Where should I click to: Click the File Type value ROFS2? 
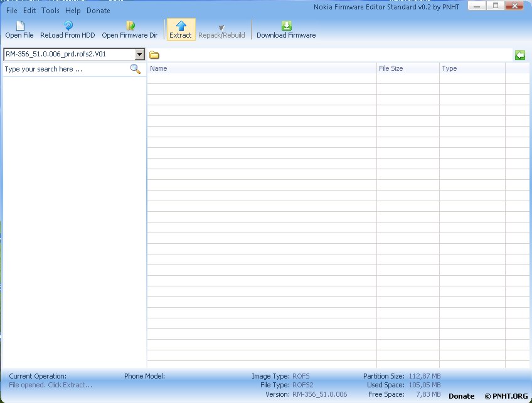[302, 385]
